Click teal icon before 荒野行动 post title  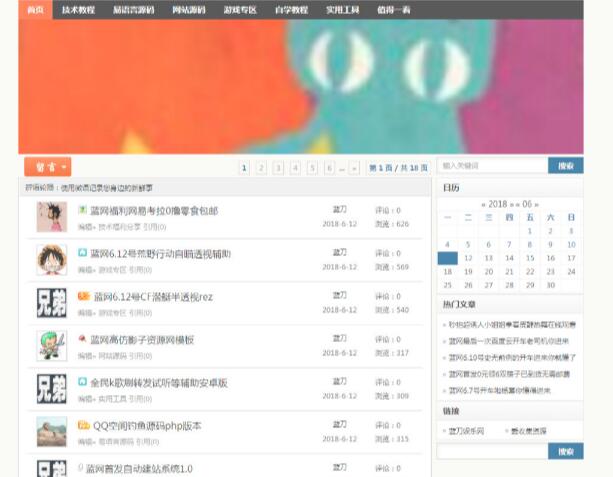82,253
